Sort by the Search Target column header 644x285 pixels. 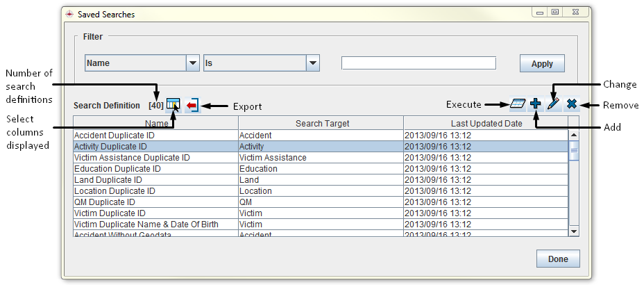pyautogui.click(x=322, y=123)
